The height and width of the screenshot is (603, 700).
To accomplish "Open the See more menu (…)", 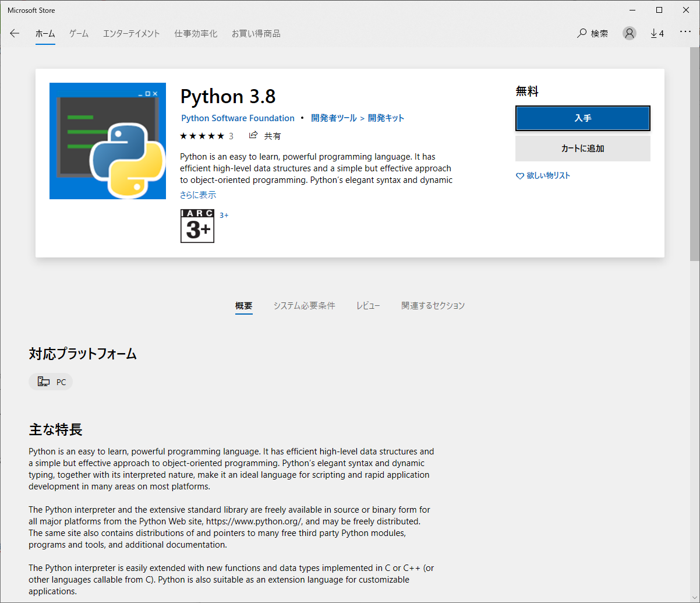I will click(x=685, y=32).
